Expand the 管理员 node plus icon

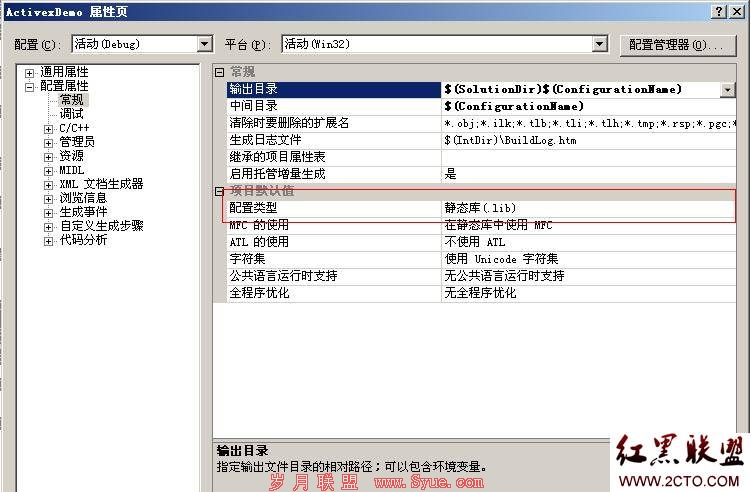(48, 143)
